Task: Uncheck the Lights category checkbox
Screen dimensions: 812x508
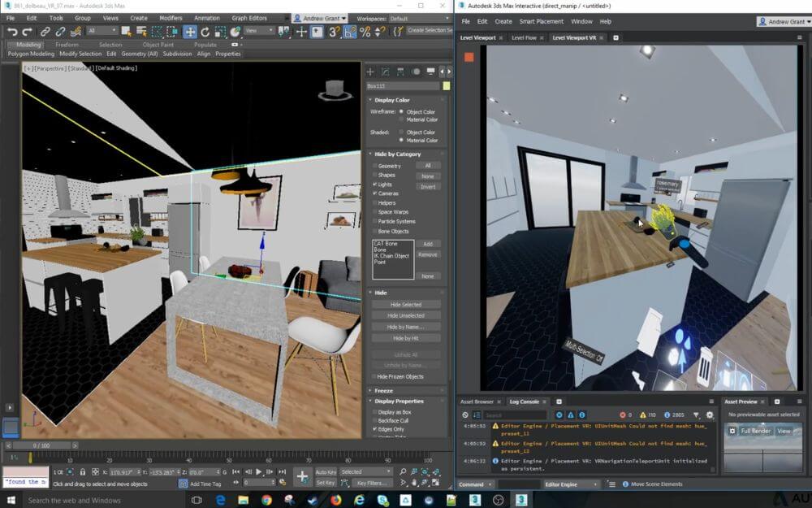Action: (374, 185)
